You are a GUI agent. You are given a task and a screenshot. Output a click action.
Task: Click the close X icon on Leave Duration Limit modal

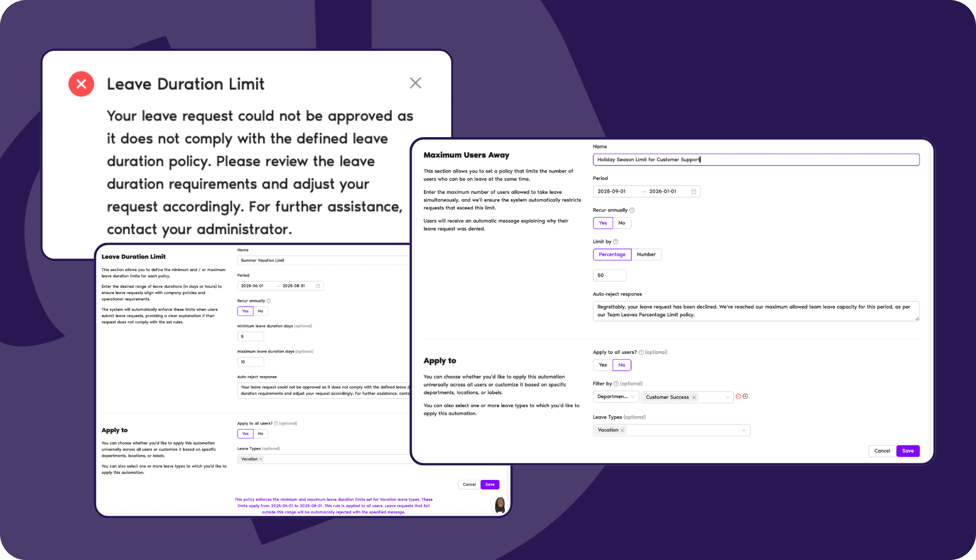pyautogui.click(x=416, y=83)
